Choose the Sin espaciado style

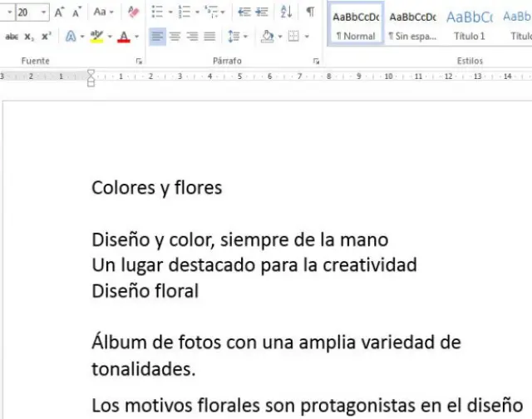[412, 24]
